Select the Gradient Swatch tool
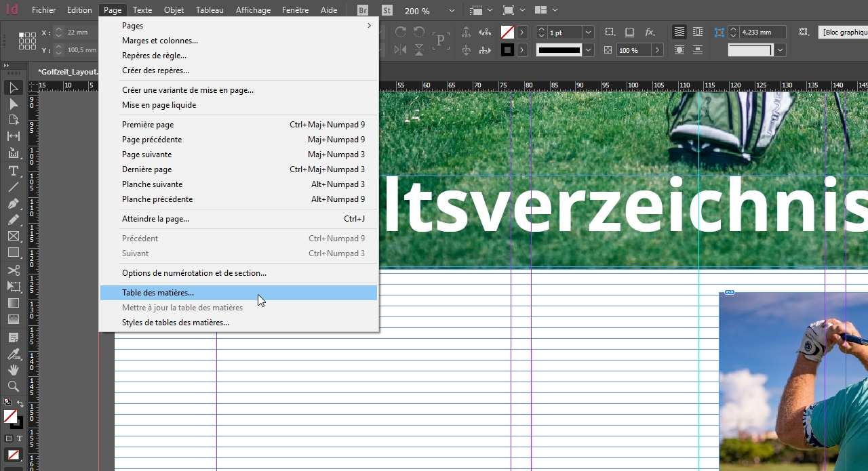Image resolution: width=868 pixels, height=471 pixels. click(13, 303)
